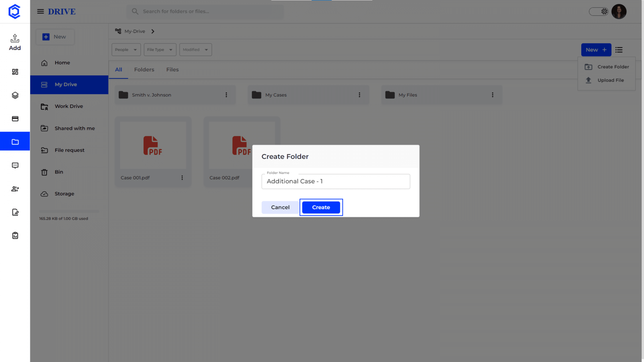The width and height of the screenshot is (644, 362).
Task: Open the chat message icon in sidebar
Action: (15, 165)
